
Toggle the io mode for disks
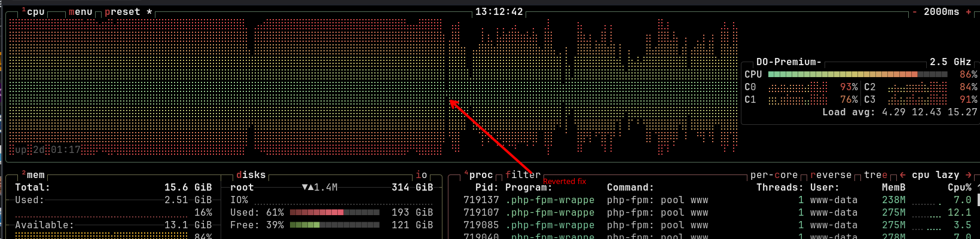(x=422, y=175)
